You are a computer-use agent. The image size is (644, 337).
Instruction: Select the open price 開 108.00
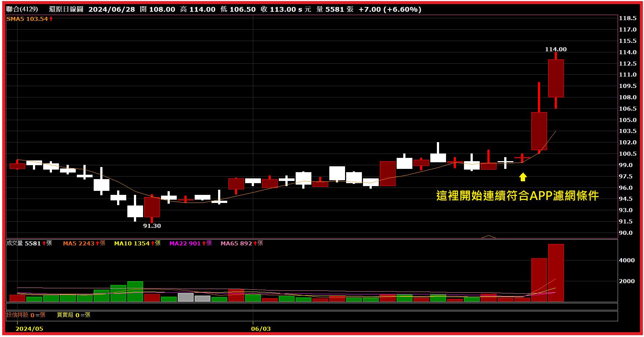point(158,9)
